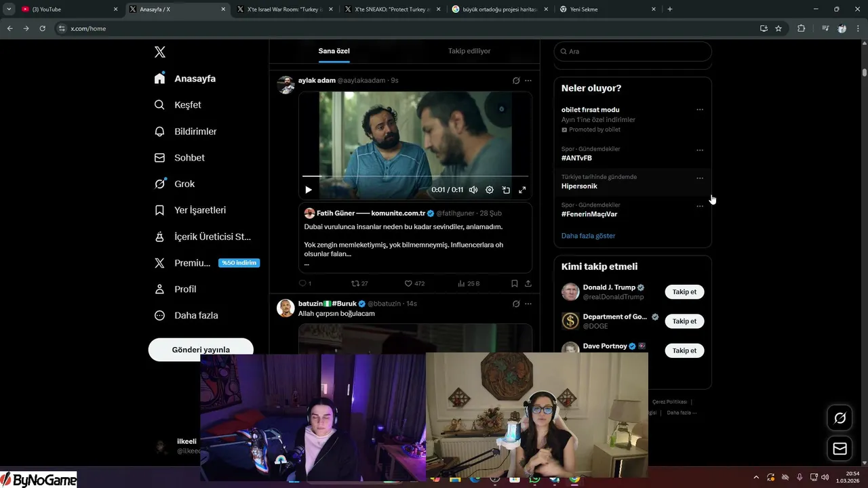
Task: View post analytics 25 B
Action: tap(469, 283)
